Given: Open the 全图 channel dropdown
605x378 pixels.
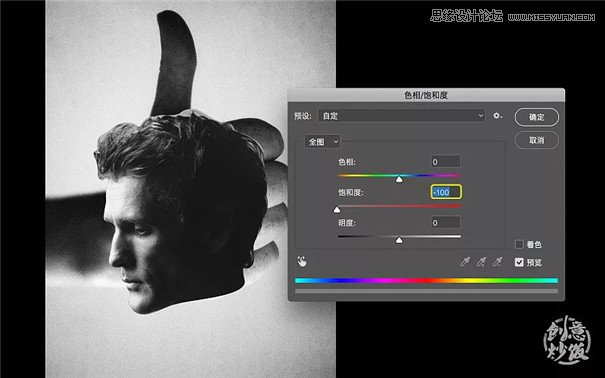Looking at the screenshot, I should 323,142.
